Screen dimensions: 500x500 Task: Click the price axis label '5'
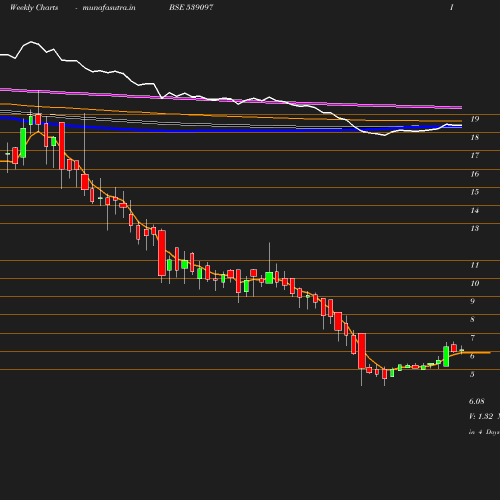473,374
